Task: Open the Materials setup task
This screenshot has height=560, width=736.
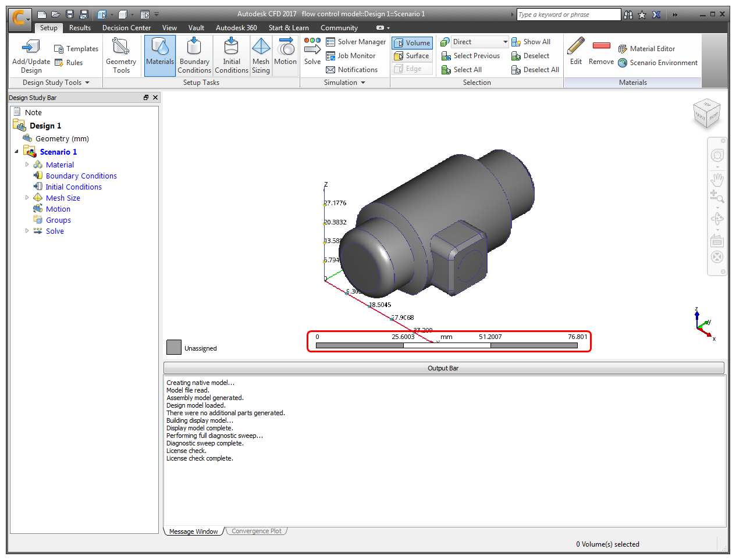Action: pos(159,55)
